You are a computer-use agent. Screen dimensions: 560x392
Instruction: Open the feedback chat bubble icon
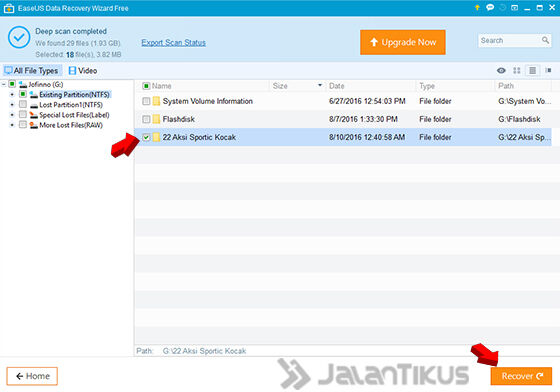coord(490,7)
